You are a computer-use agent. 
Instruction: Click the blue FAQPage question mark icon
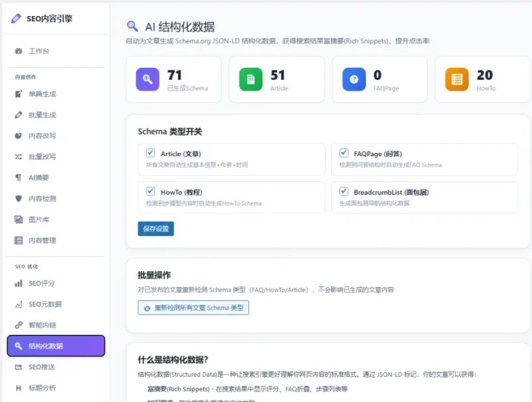(354, 79)
